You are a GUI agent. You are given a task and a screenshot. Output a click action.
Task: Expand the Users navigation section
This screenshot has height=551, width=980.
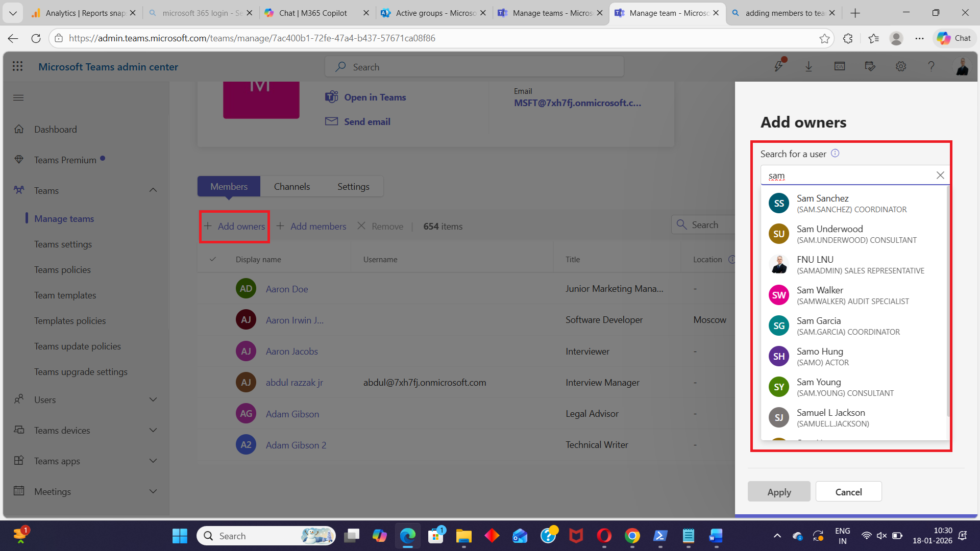coord(153,399)
